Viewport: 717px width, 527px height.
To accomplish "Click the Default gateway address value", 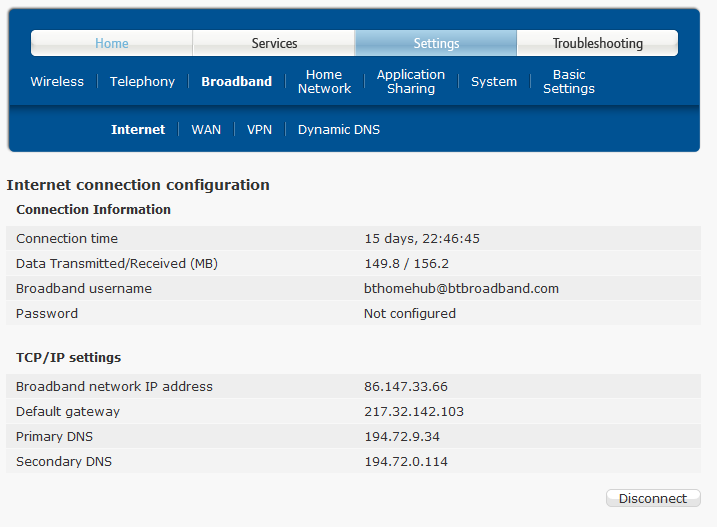I will (x=414, y=412).
